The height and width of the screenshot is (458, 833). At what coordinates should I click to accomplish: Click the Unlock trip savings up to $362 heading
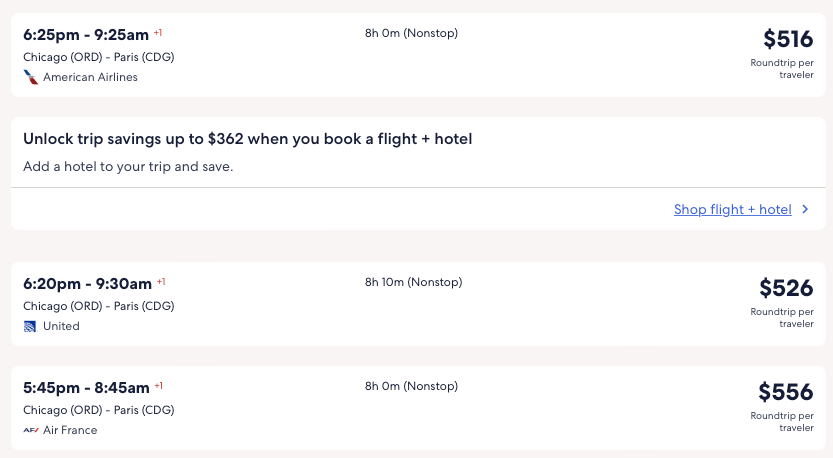pyautogui.click(x=247, y=139)
